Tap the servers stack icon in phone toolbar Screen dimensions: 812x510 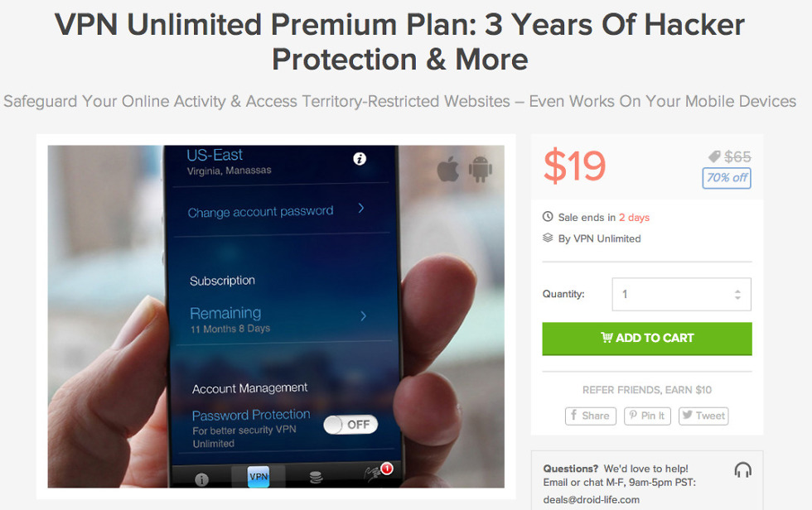pyautogui.click(x=316, y=477)
